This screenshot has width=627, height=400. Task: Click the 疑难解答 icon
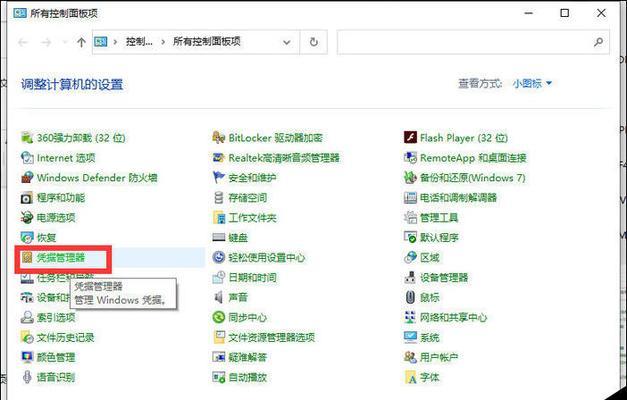click(218, 357)
